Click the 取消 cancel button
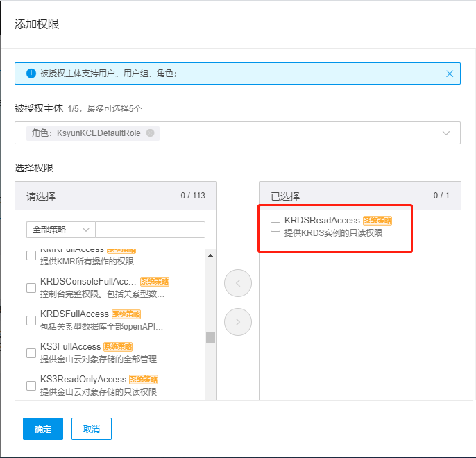The width and height of the screenshot is (476, 458). (x=92, y=429)
